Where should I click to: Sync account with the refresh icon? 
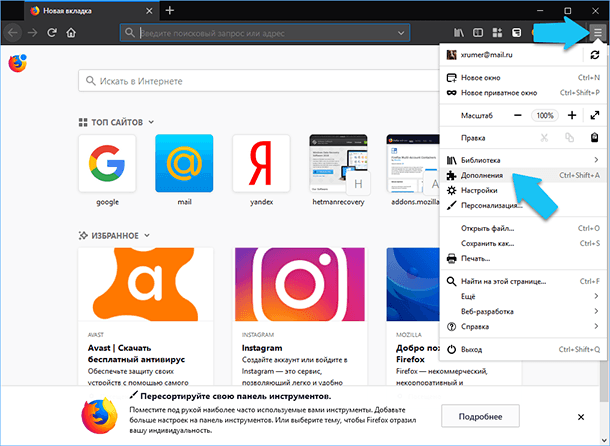594,55
